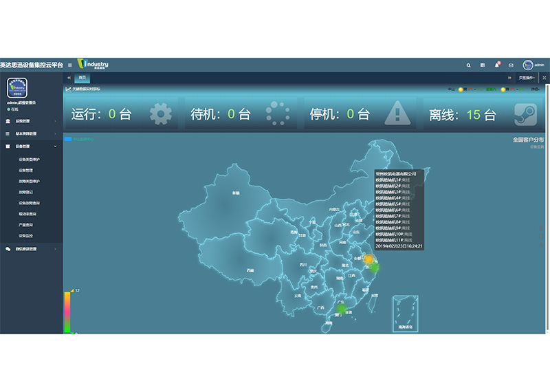
Task: Open 故障类型维护 submenu item
Action: (29, 182)
